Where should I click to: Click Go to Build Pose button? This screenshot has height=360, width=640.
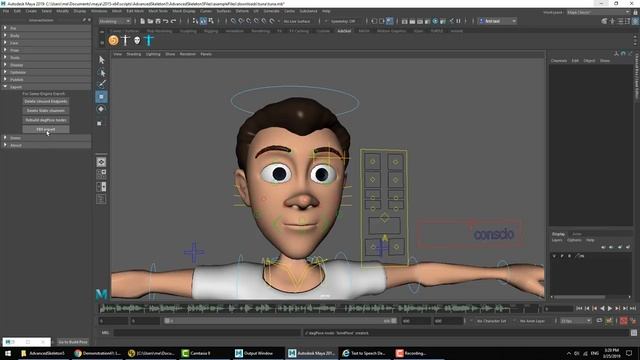(73, 342)
